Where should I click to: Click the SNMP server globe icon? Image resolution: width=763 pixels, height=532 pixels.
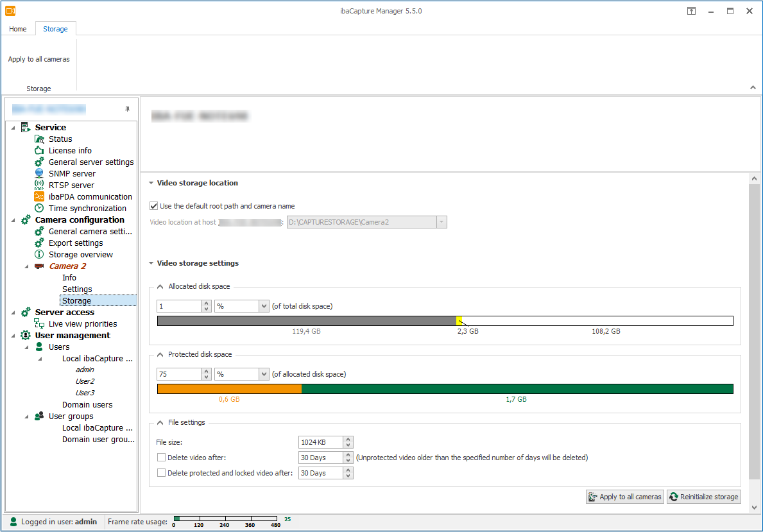[x=39, y=174]
